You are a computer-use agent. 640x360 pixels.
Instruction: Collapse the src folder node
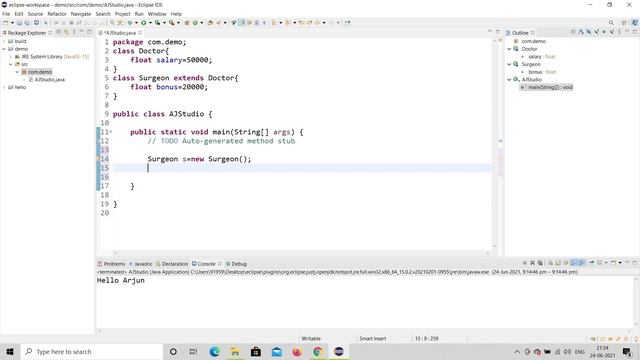coord(11,64)
